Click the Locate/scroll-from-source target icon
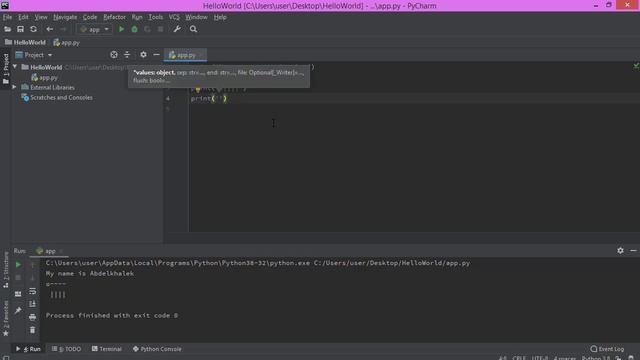This screenshot has height=360, width=640. pyautogui.click(x=114, y=55)
